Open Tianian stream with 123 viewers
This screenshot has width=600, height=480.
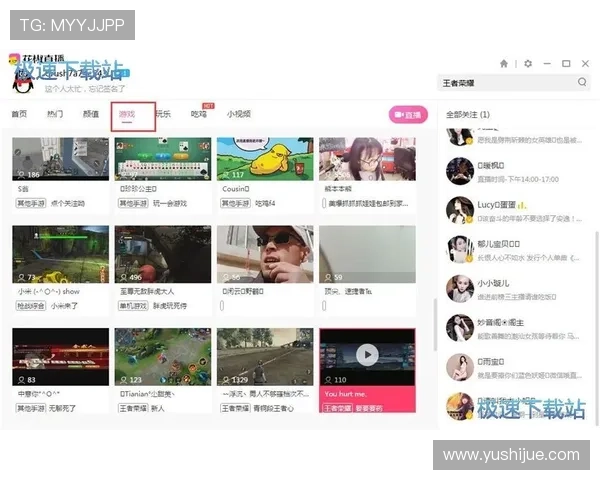coord(163,357)
